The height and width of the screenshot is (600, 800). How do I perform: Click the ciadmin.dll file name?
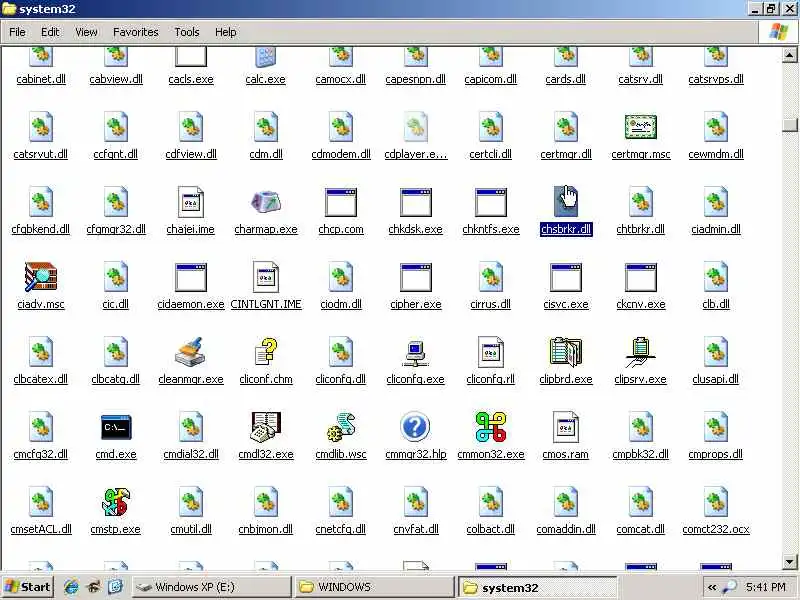pyautogui.click(x=715, y=229)
